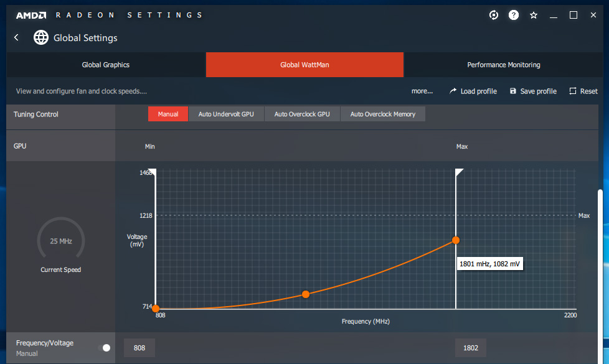This screenshot has width=609, height=364.
Task: Choose Auto Overclock Memory option
Action: [382, 114]
